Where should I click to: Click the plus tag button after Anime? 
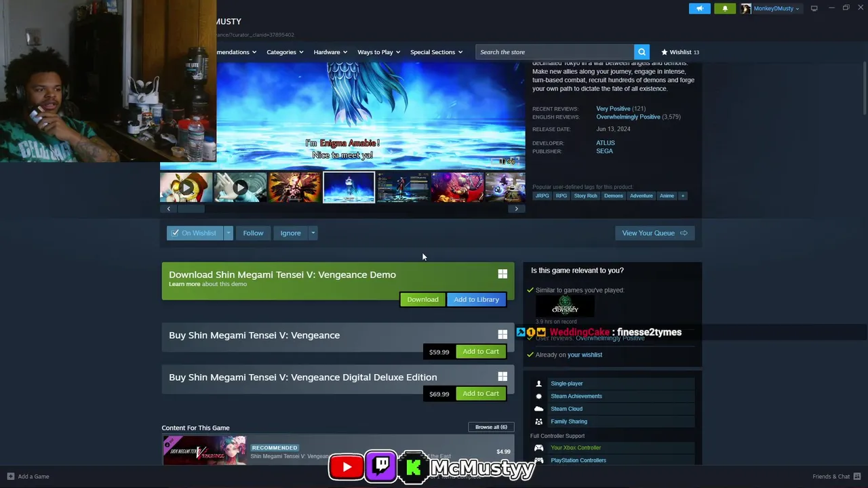683,196
